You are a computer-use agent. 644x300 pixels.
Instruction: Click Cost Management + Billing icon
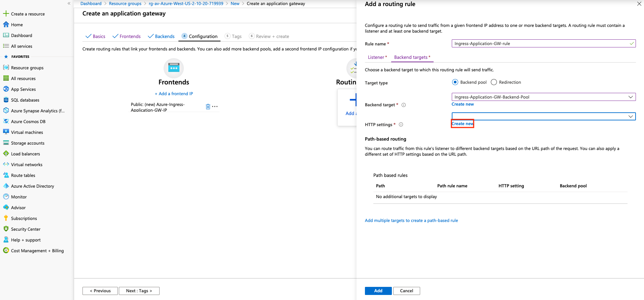(6, 251)
